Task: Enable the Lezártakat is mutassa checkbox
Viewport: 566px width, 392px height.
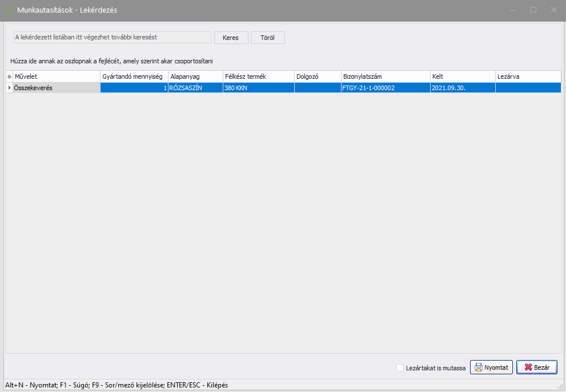Action: (x=400, y=368)
